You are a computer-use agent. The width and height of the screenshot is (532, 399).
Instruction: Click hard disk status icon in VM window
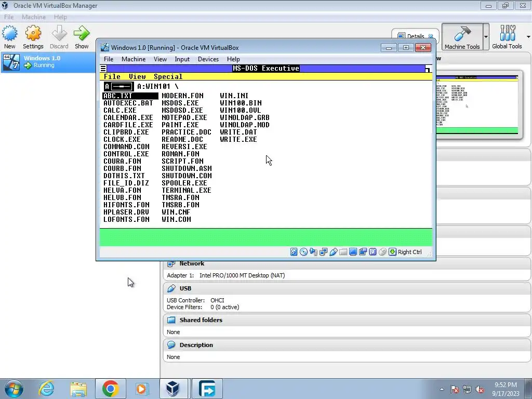tap(294, 252)
